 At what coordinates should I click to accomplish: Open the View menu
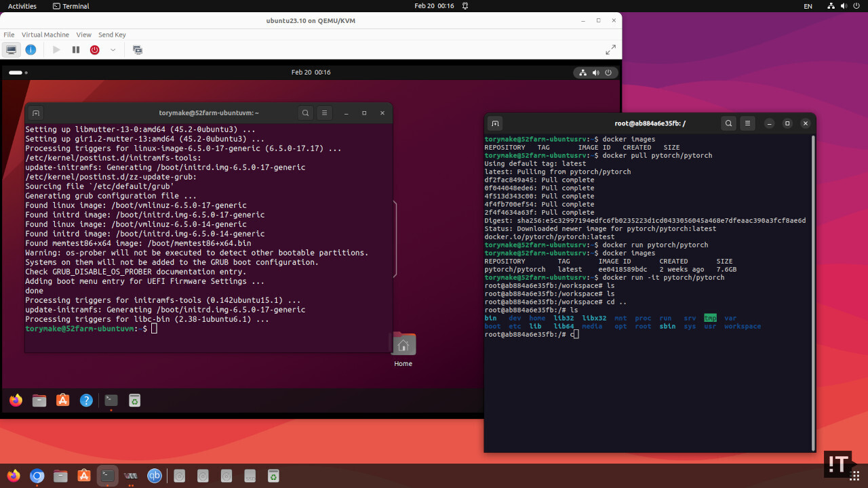coord(83,35)
